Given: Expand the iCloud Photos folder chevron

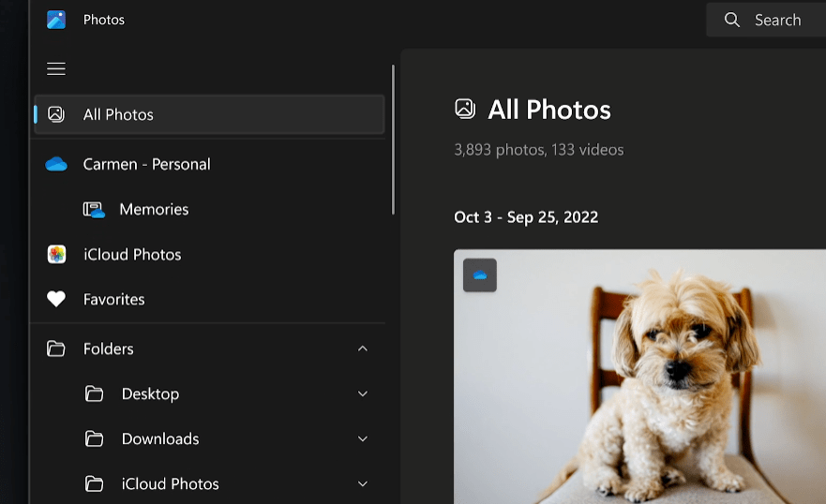Looking at the screenshot, I should click(x=363, y=484).
